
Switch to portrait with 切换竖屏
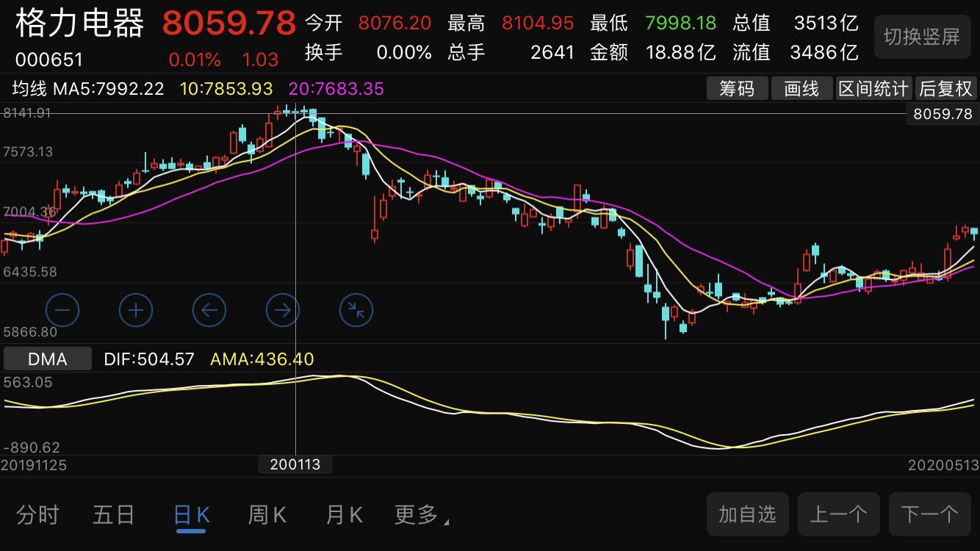coord(922,37)
